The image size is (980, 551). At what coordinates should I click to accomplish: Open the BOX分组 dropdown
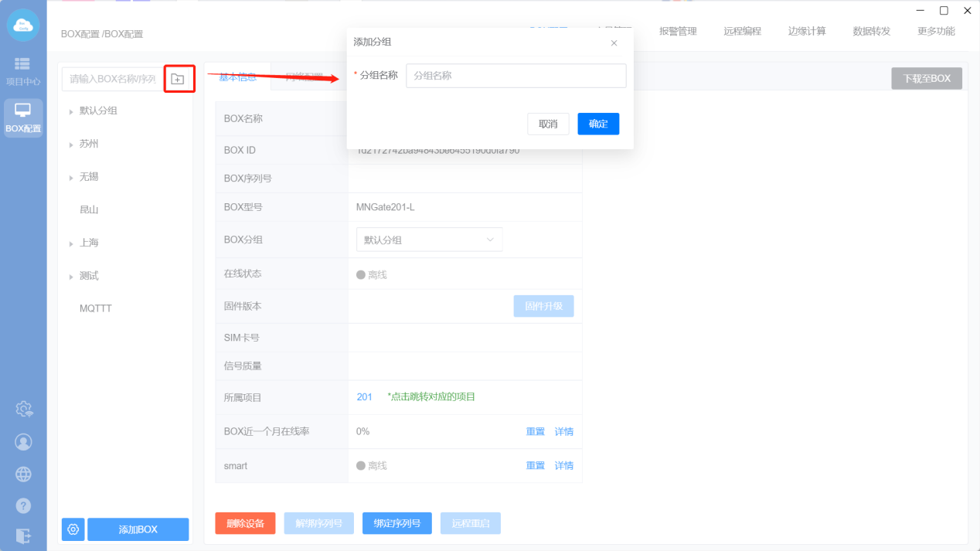(429, 240)
